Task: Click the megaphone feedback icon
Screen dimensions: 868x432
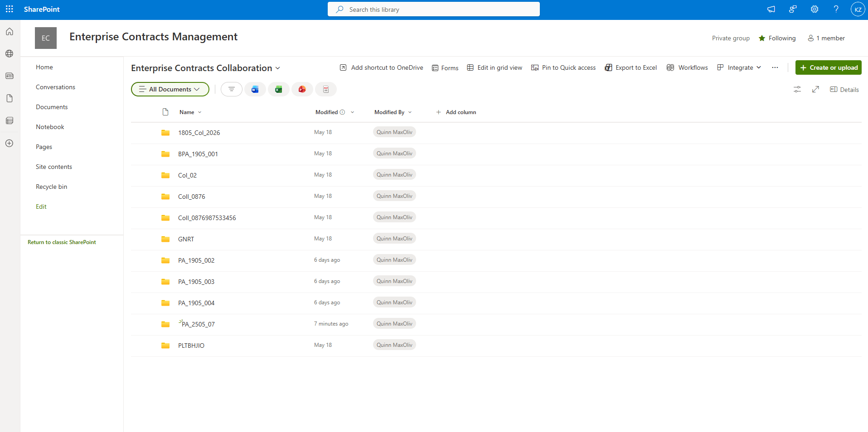Action: tap(771, 9)
